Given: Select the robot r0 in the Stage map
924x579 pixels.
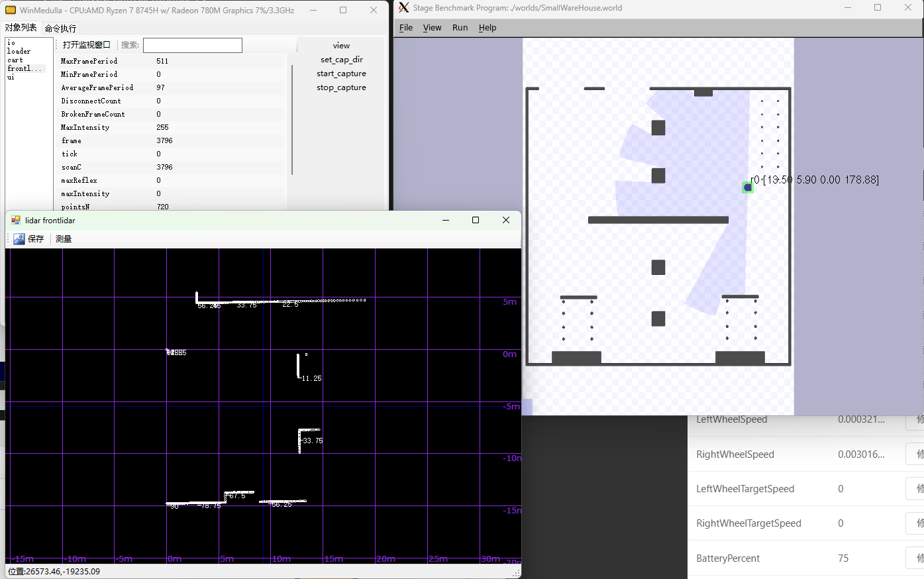Looking at the screenshot, I should tap(747, 187).
